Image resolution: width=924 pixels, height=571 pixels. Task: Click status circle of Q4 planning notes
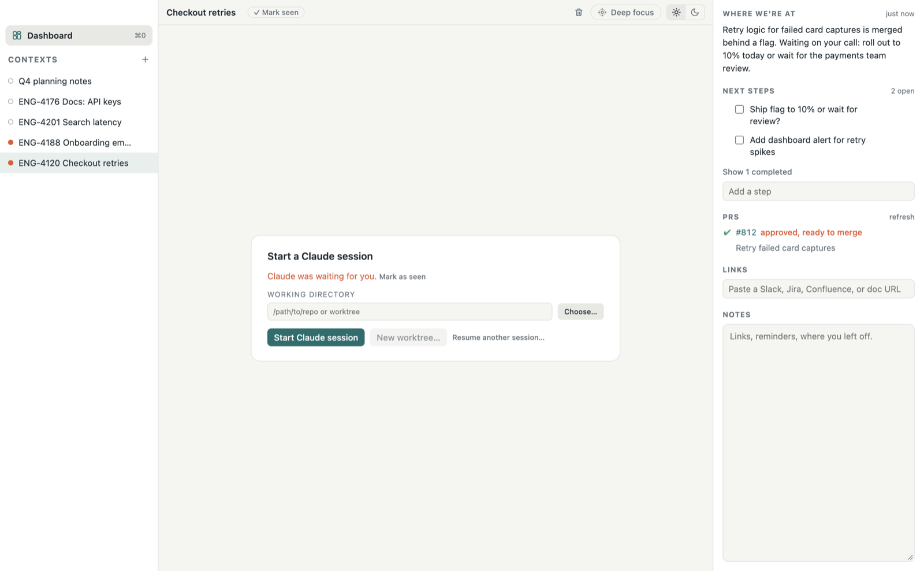click(x=10, y=81)
